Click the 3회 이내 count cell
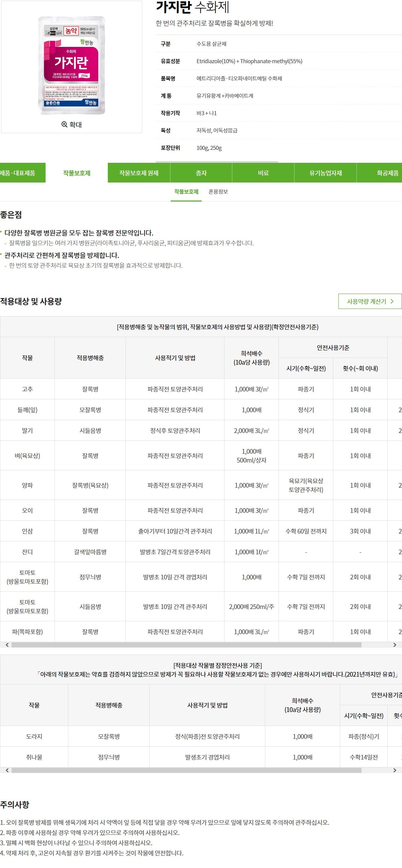402x868 pixels. point(360,531)
